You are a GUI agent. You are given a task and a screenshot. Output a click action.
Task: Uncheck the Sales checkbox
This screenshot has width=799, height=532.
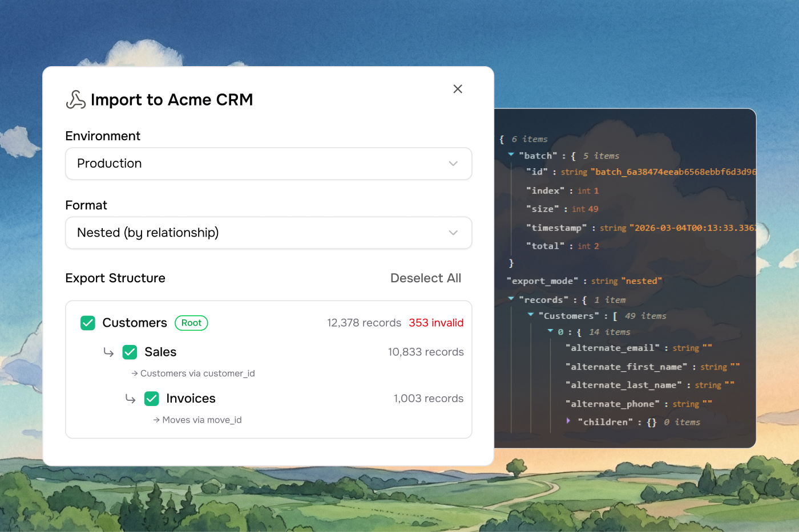pos(130,352)
